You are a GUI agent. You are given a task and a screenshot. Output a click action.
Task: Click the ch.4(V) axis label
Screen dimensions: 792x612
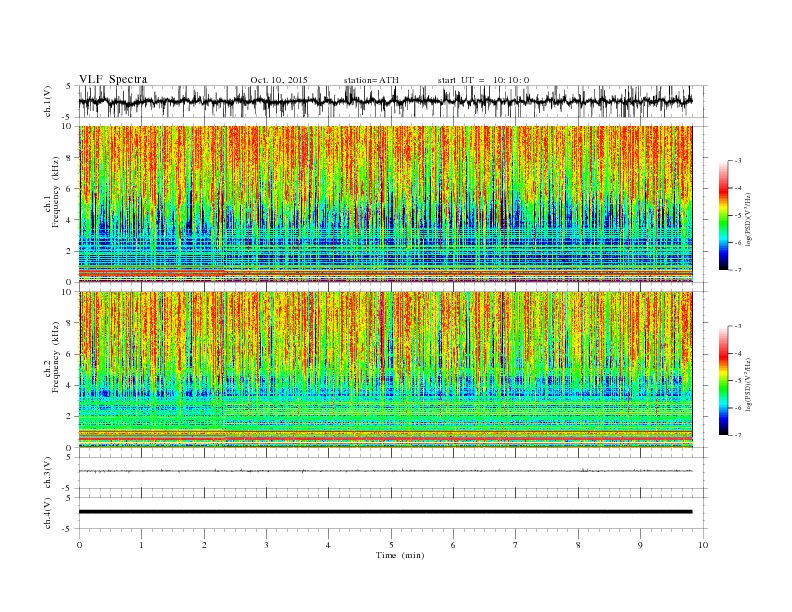click(48, 513)
